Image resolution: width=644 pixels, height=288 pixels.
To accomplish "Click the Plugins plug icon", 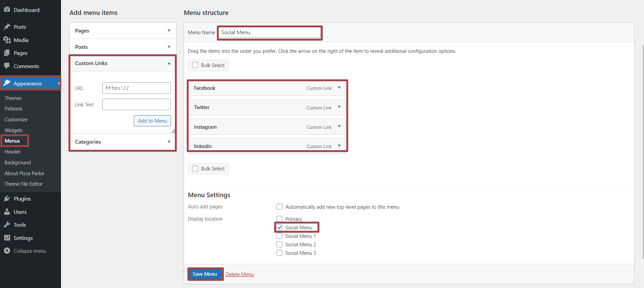I will [x=7, y=199].
